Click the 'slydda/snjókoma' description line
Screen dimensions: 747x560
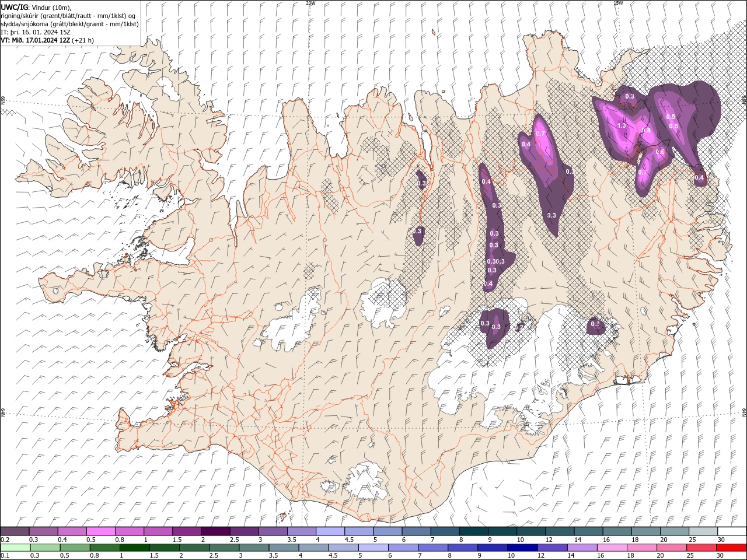[x=69, y=24]
